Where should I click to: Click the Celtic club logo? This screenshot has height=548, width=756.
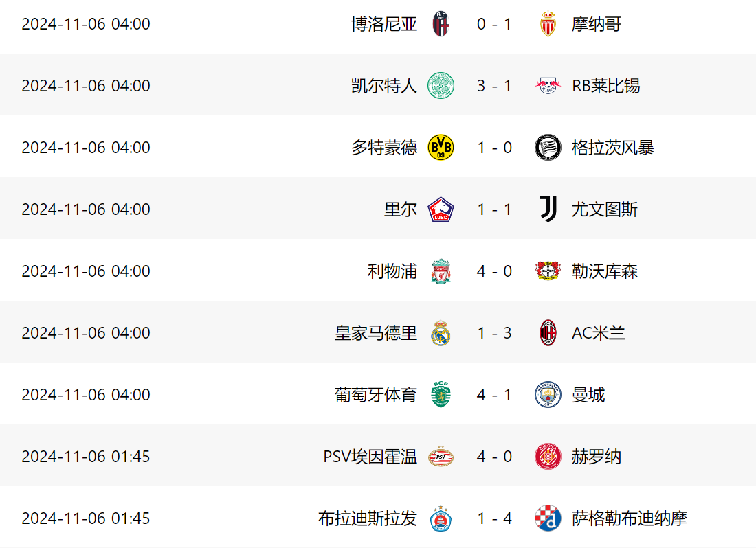[441, 86]
